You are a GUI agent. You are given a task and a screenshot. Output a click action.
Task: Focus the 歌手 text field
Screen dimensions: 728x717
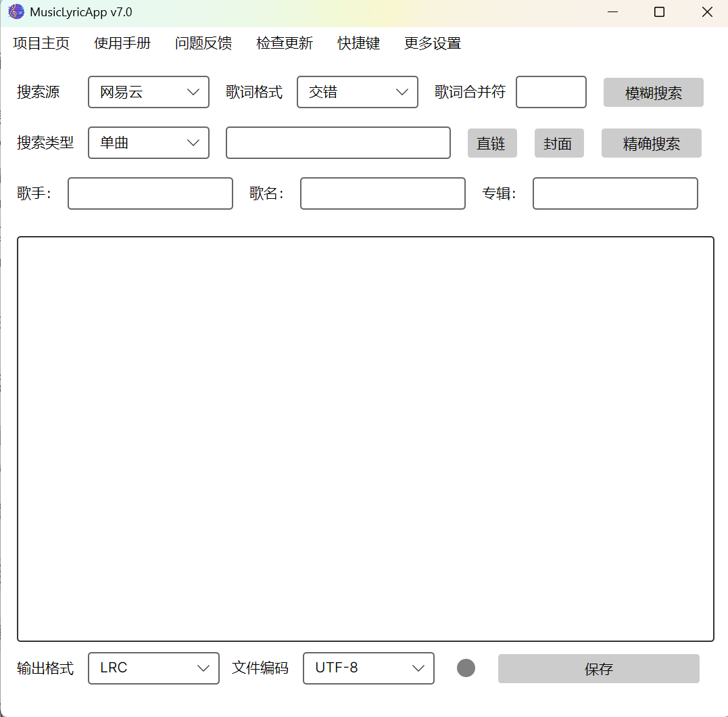150,193
